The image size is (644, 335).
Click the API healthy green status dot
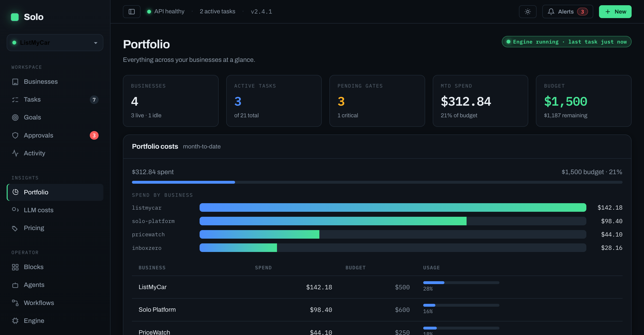(x=149, y=11)
